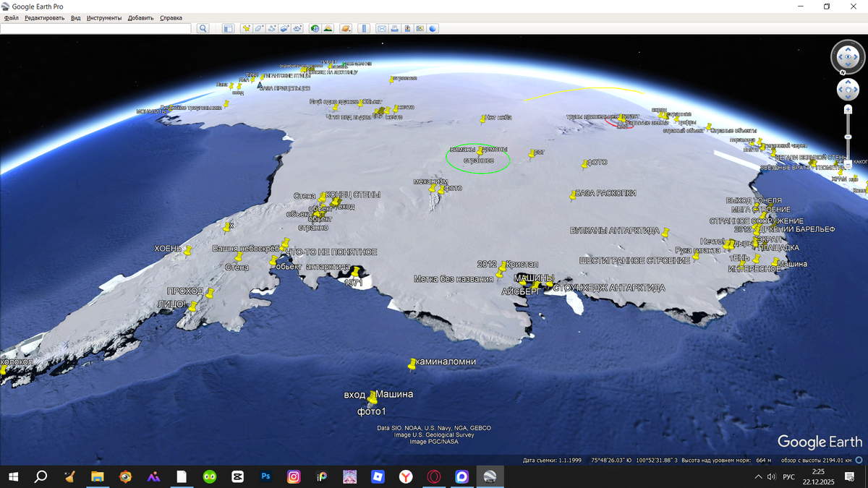The width and height of the screenshot is (868, 488).
Task: Click the Машина placemark on the right coast
Action: point(775,263)
